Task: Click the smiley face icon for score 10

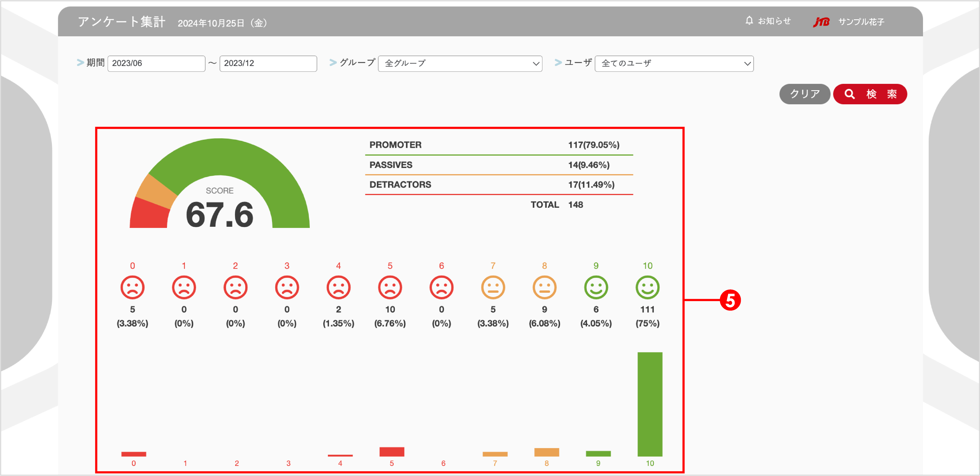Action: tap(647, 288)
